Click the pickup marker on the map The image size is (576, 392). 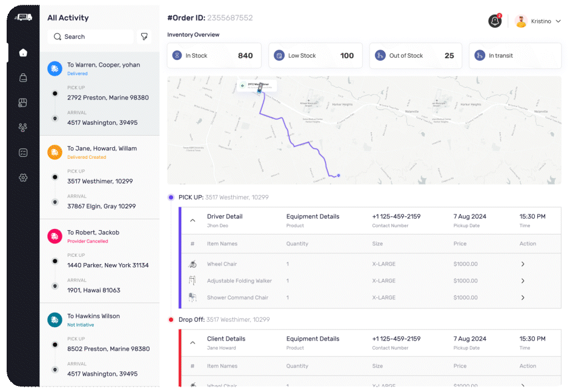pyautogui.click(x=260, y=90)
